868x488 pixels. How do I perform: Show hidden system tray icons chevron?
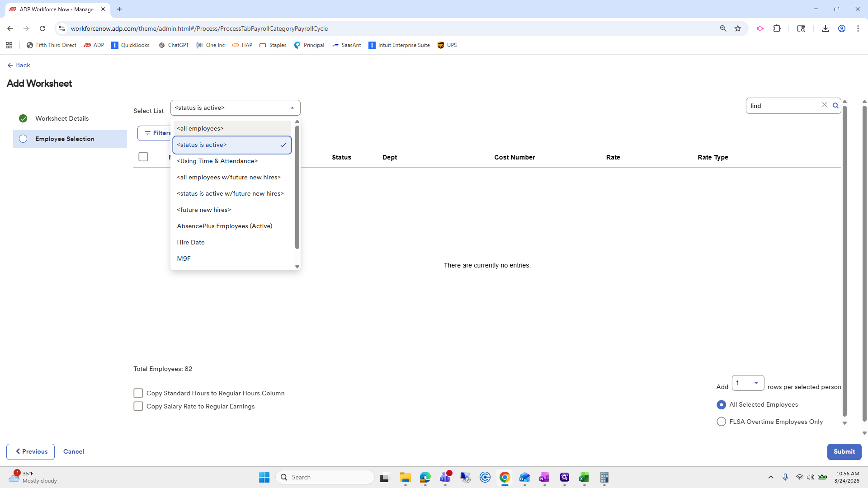(x=771, y=477)
